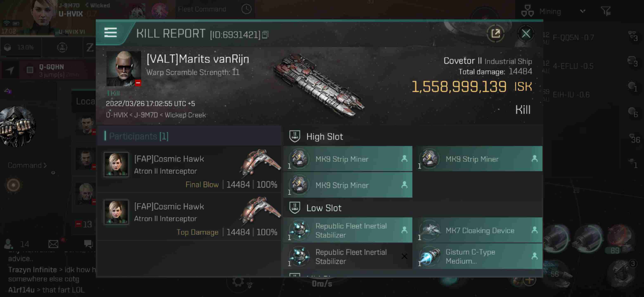
Task: Toggle the Republic Fleet Inertial Stabilizer icon
Action: coord(300,230)
